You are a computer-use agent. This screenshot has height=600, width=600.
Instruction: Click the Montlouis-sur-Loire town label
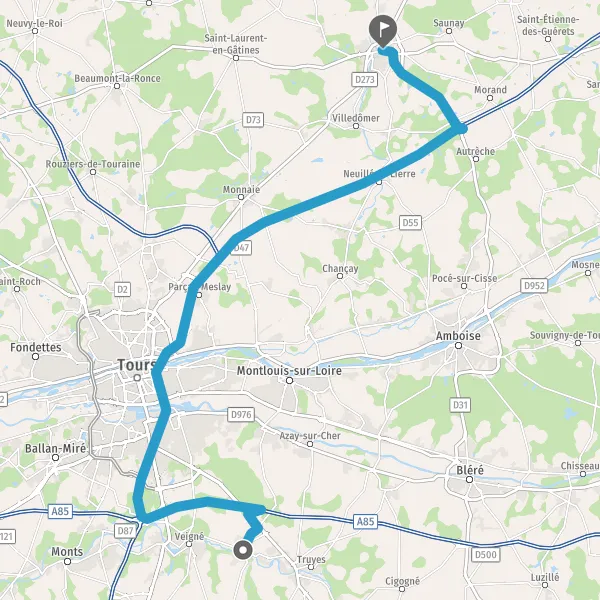(289, 370)
